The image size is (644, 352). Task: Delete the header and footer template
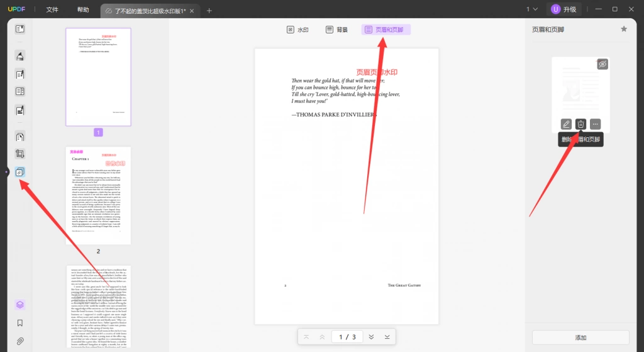[580, 124]
